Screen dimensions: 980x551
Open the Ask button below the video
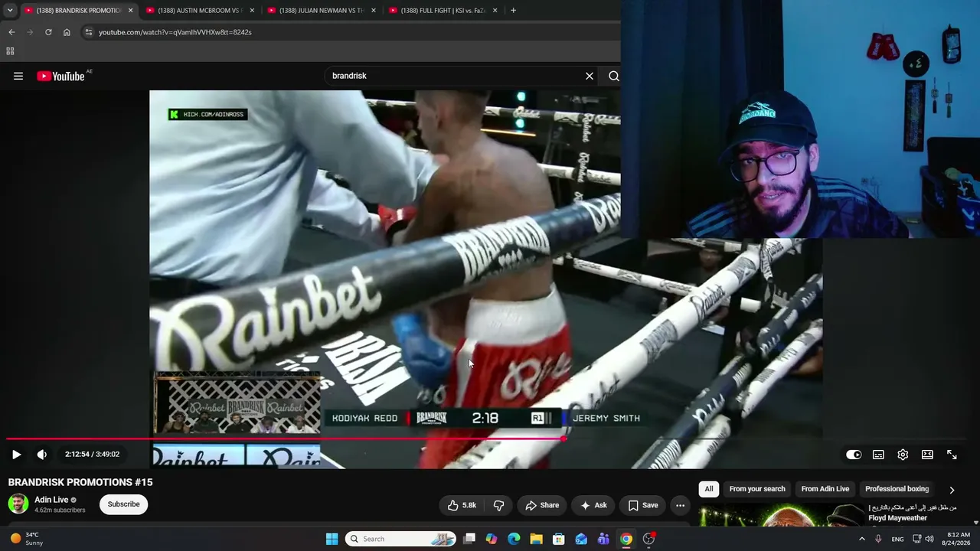pyautogui.click(x=593, y=505)
